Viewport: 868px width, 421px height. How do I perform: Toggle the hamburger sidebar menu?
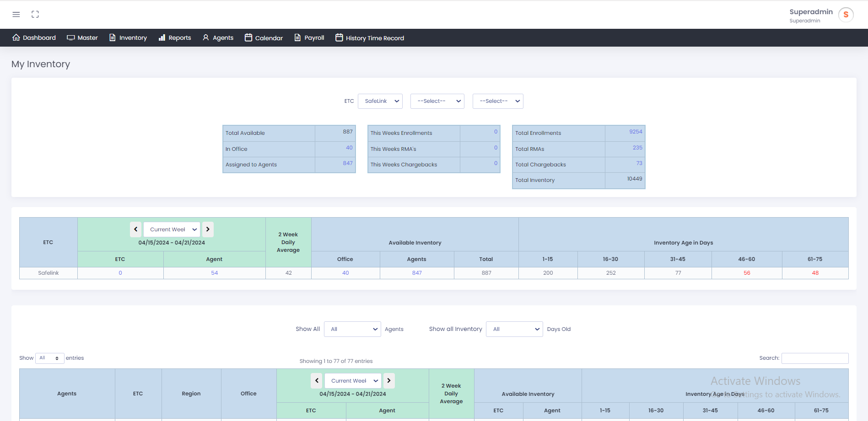click(x=16, y=14)
